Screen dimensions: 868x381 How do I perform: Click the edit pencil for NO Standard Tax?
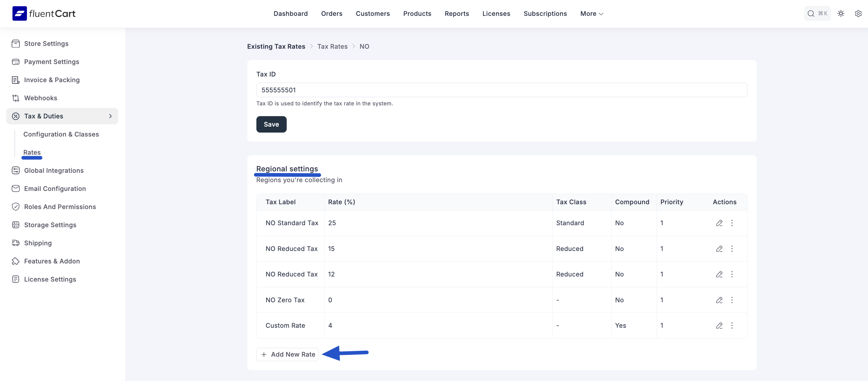(719, 223)
